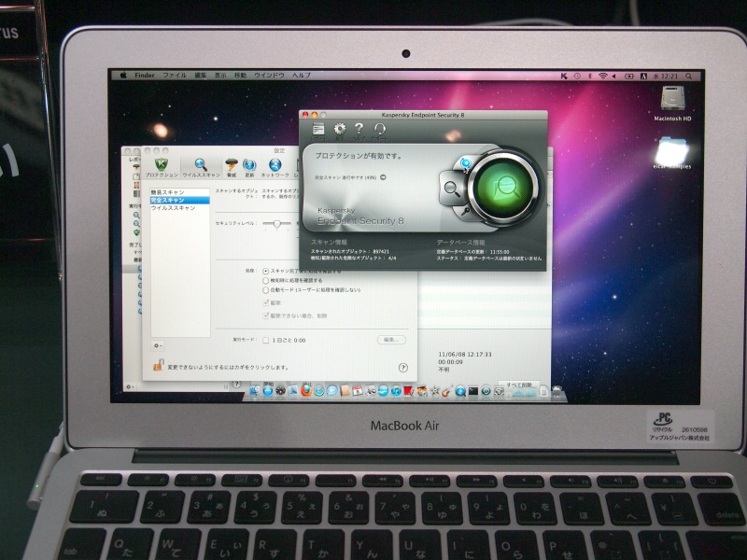This screenshot has width=747, height=560.
Task: Open the eicar samples folder on desktop
Action: click(x=671, y=153)
